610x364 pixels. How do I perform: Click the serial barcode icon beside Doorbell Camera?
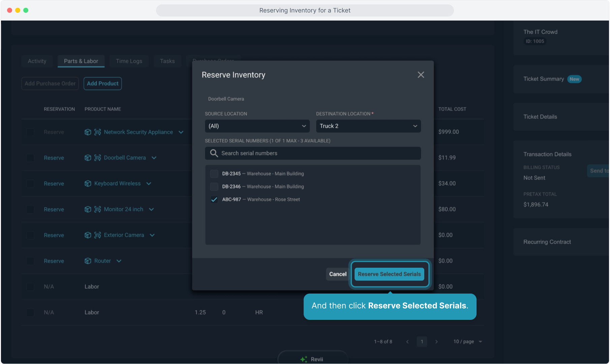click(97, 158)
